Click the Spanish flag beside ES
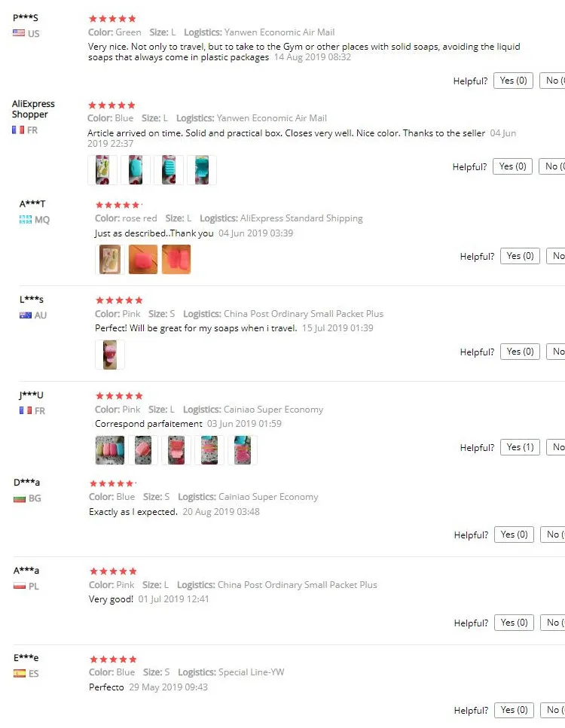 [20, 674]
